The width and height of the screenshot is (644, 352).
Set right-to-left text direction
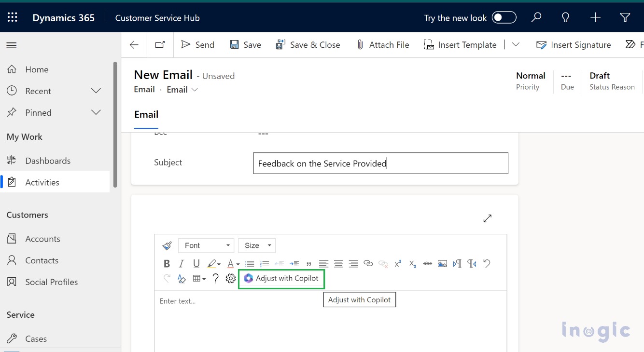coord(472,264)
